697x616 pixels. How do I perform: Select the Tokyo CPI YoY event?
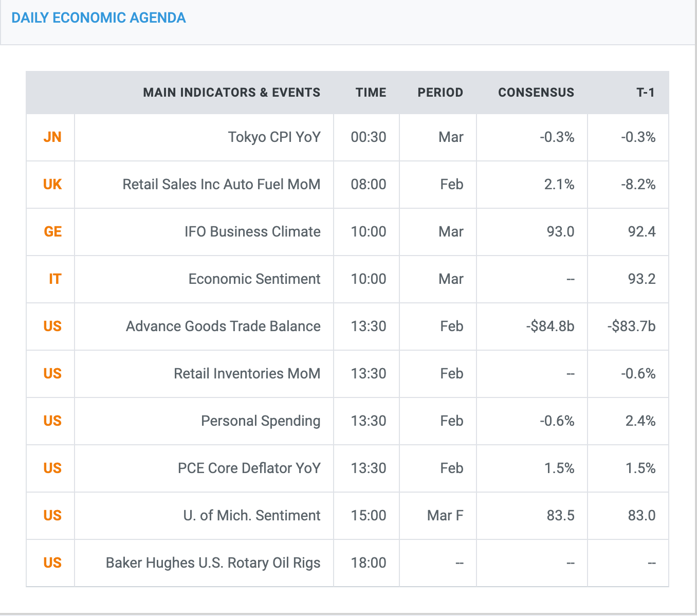tap(274, 137)
